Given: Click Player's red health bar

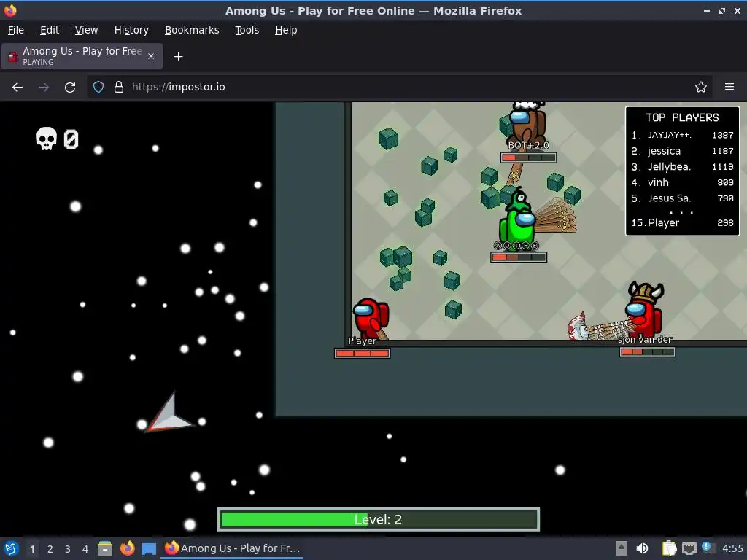Looking at the screenshot, I should tap(362, 354).
